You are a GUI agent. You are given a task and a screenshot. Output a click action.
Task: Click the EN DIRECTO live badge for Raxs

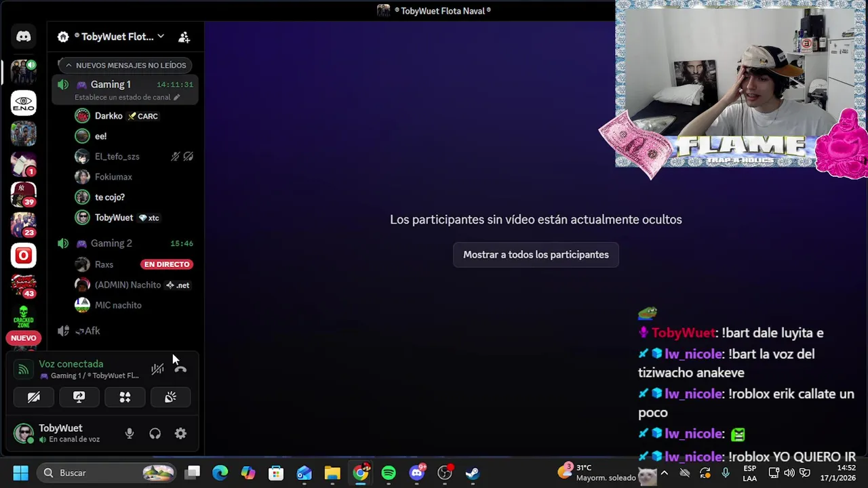click(167, 264)
